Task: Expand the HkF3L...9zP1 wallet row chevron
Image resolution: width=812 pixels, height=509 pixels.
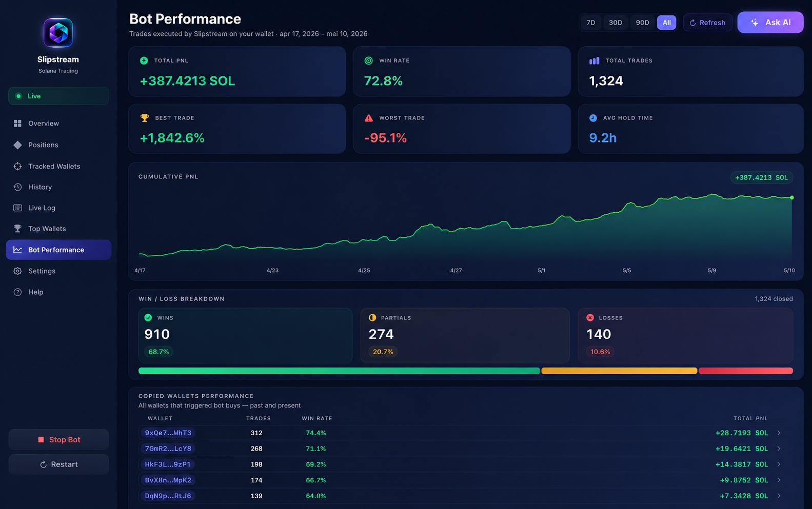Action: click(779, 464)
